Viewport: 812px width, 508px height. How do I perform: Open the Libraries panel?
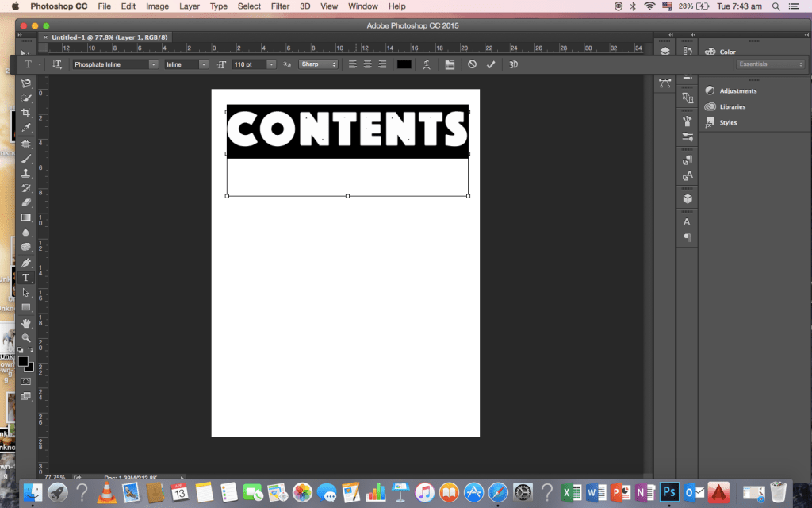pos(732,107)
